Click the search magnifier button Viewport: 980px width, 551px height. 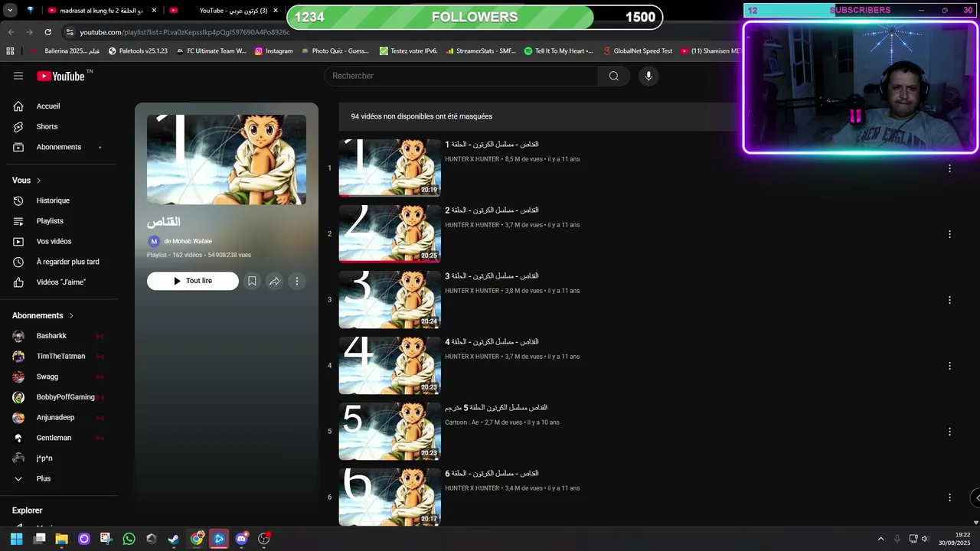point(614,76)
